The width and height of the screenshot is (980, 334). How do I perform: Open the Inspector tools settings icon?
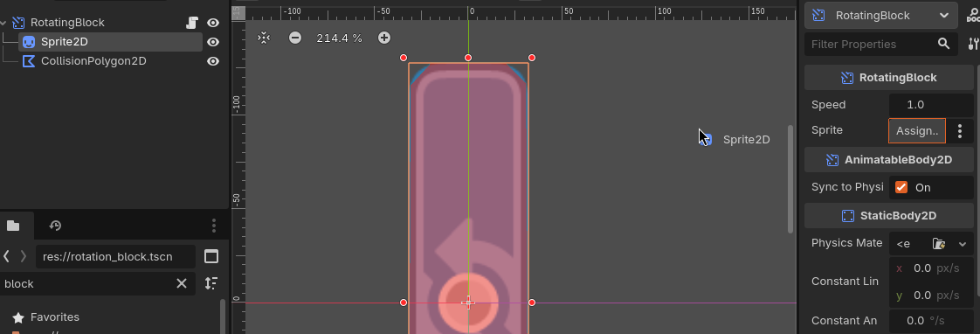pos(973,44)
